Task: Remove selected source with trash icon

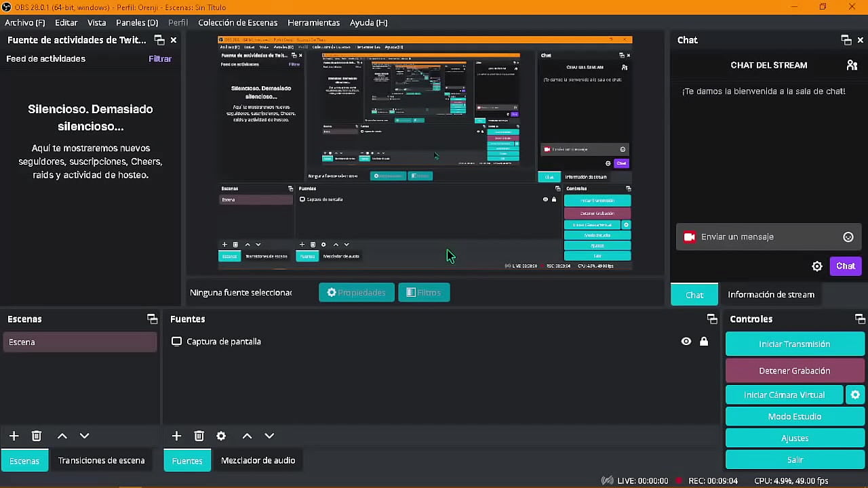Action: tap(199, 436)
